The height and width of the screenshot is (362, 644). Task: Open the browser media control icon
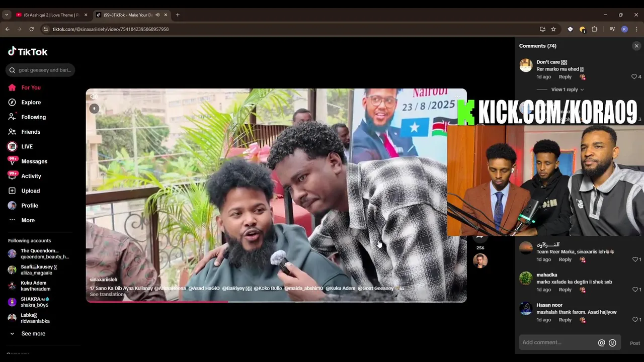click(612, 29)
